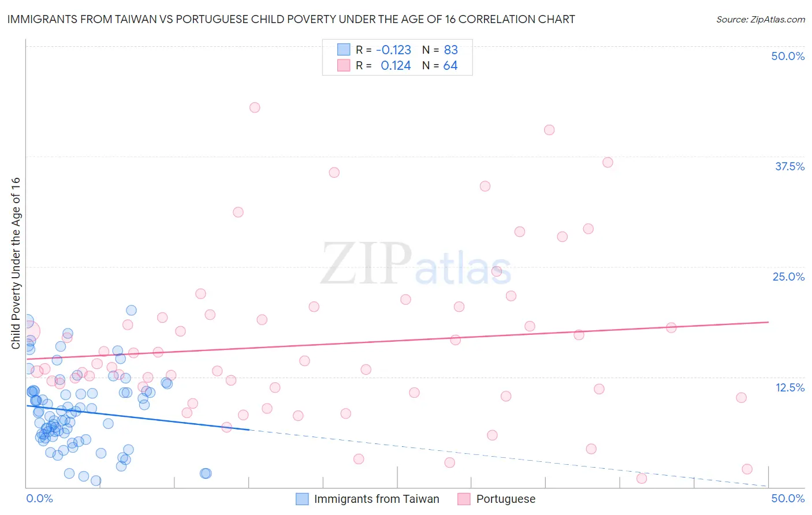Click the chart title text
812x515 pixels.
[291, 20]
